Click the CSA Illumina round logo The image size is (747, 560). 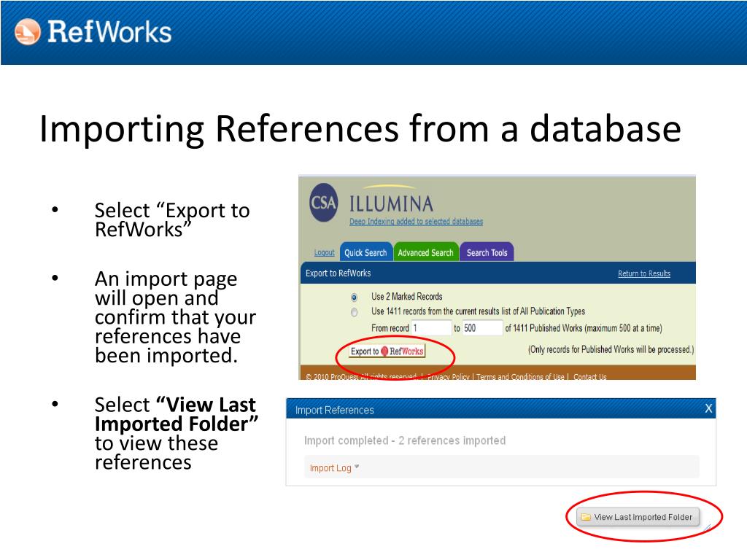pyautogui.click(x=324, y=203)
